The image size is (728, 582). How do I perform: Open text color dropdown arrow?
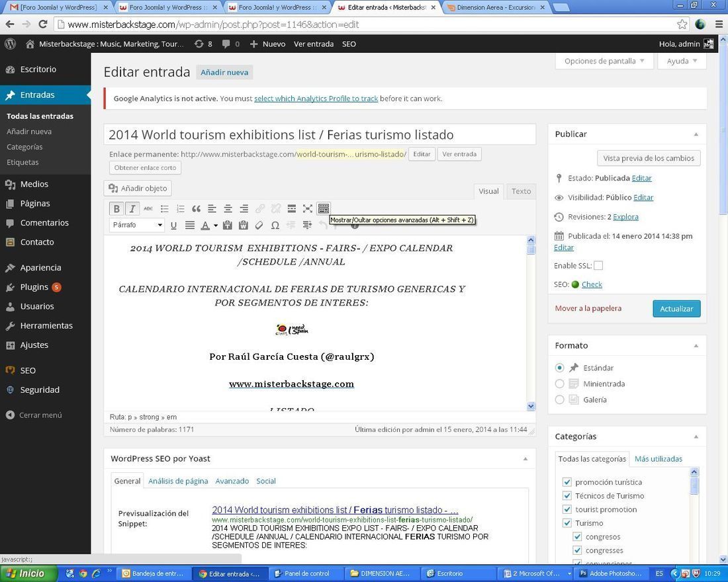(x=216, y=226)
